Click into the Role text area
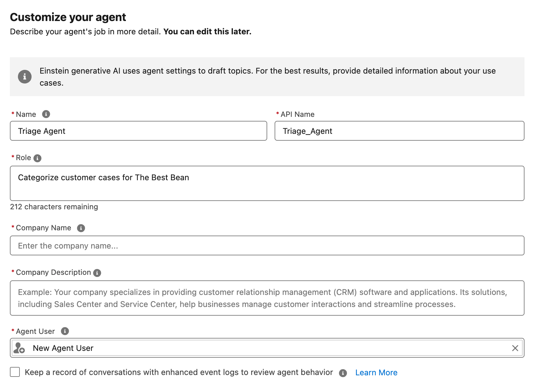 tap(267, 183)
